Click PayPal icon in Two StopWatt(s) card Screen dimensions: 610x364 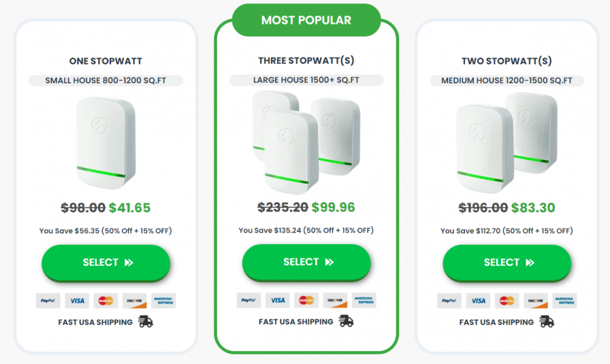pos(449,300)
